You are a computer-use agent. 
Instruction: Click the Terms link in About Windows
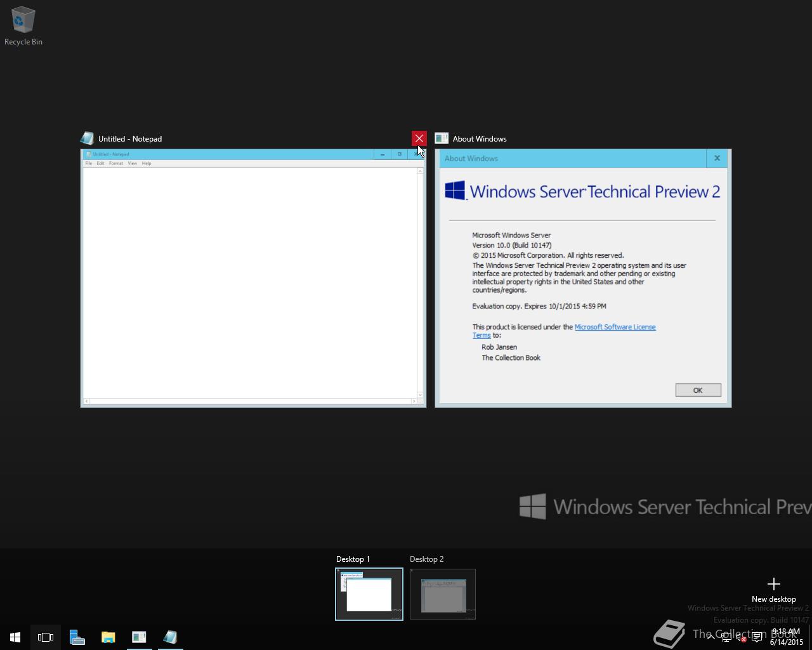[481, 335]
